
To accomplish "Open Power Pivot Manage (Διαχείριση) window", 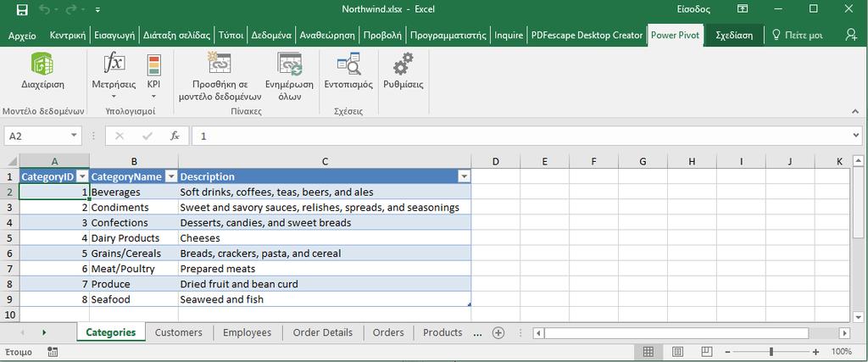I will [42, 72].
